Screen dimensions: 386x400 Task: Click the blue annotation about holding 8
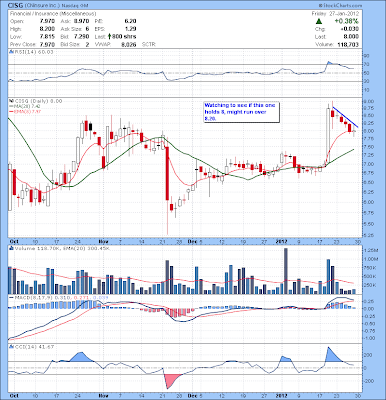click(242, 112)
